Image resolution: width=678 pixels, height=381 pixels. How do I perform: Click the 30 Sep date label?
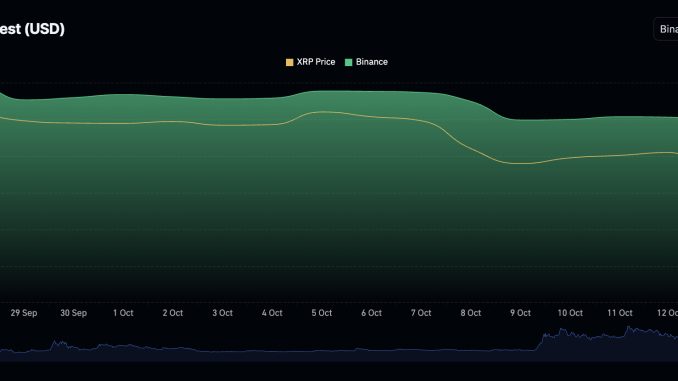(74, 313)
